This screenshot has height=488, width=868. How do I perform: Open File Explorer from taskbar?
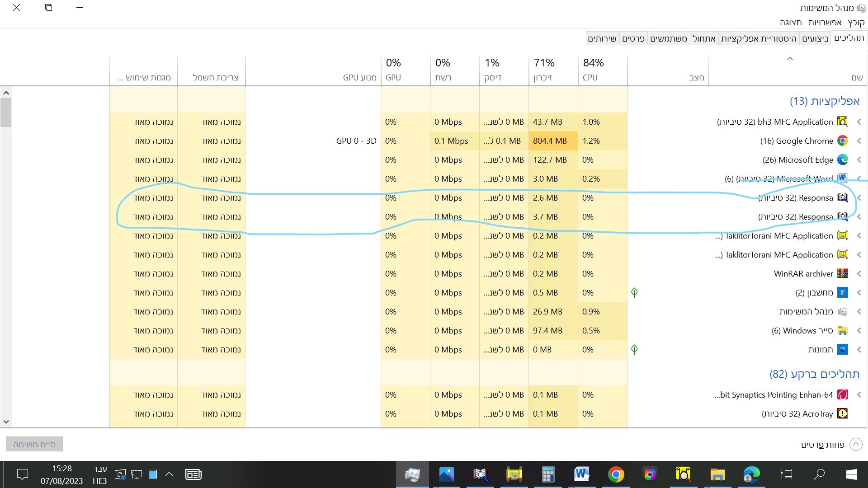pyautogui.click(x=717, y=474)
